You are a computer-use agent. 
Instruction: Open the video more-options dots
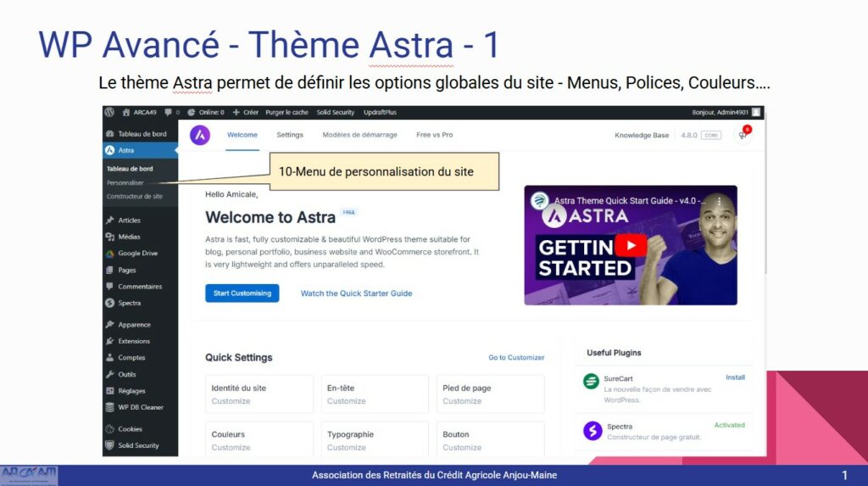[719, 201]
